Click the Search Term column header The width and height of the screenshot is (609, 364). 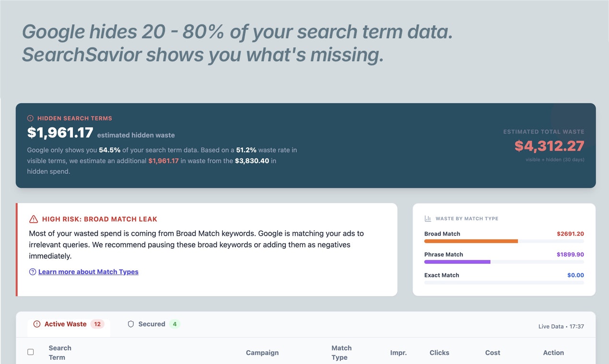[59, 353]
